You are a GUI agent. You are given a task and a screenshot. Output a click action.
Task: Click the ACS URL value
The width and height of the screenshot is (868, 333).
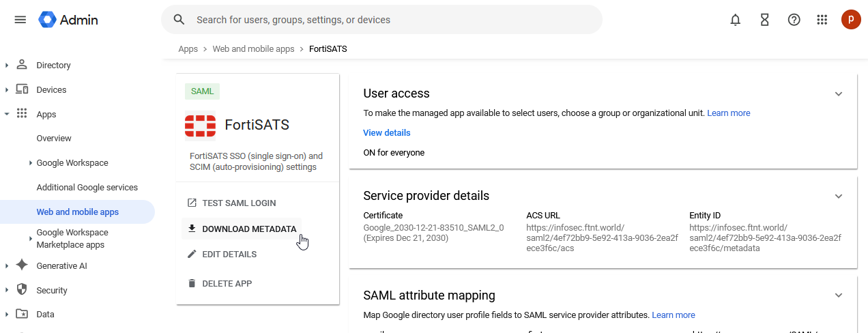coord(602,238)
